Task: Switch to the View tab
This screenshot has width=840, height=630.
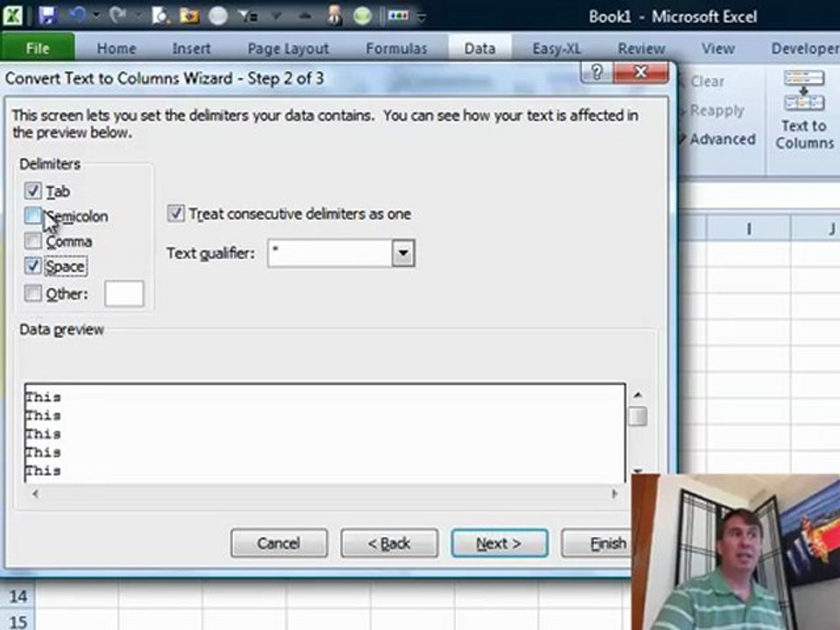Action: click(x=717, y=48)
